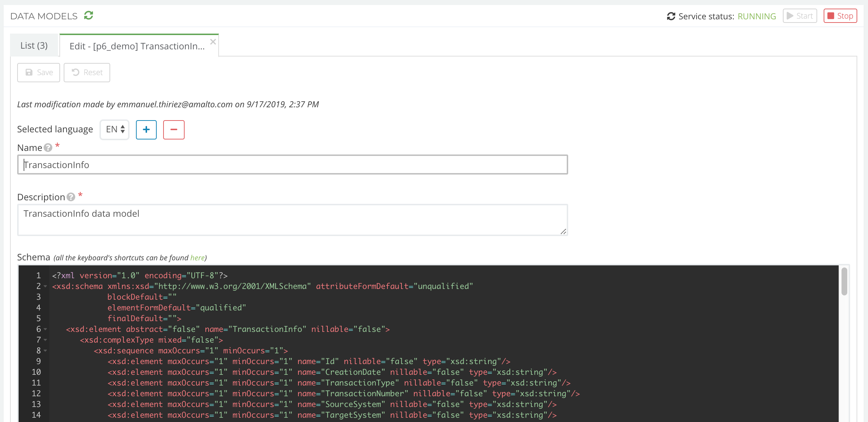Stop the running service
Screen dimensions: 868x422
coord(840,15)
